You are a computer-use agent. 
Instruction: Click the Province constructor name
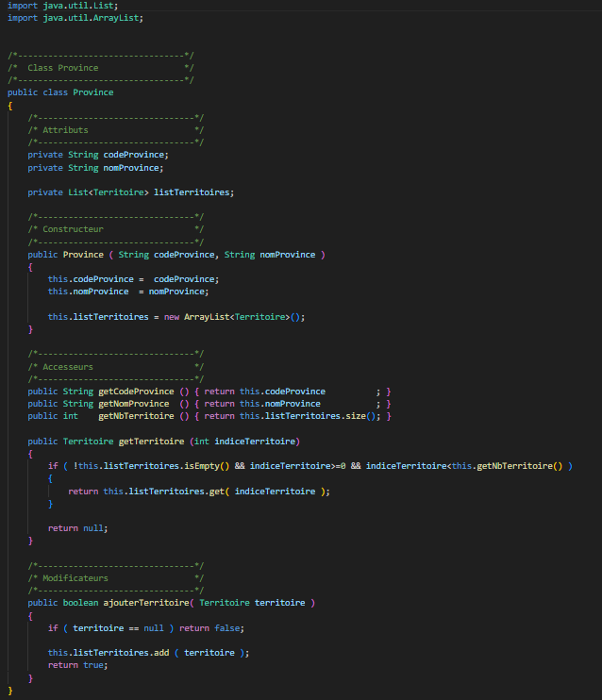(82, 255)
